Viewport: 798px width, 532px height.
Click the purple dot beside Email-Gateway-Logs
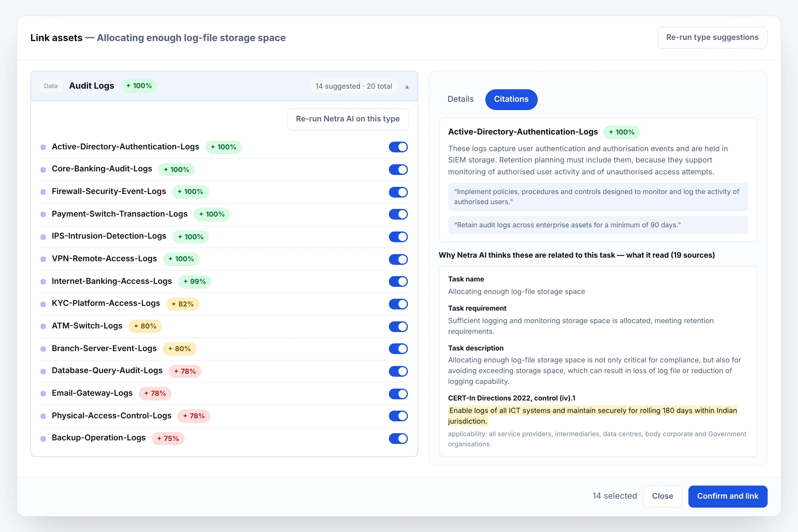pos(43,394)
